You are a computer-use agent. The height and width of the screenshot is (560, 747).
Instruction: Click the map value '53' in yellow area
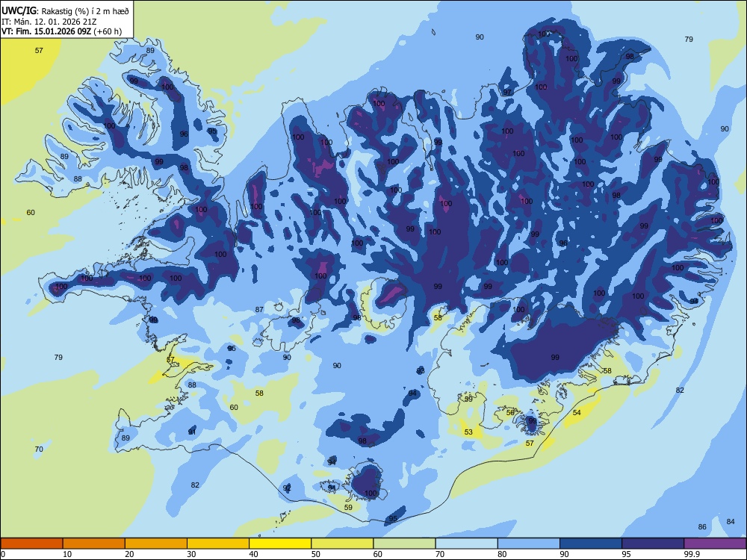(x=468, y=432)
